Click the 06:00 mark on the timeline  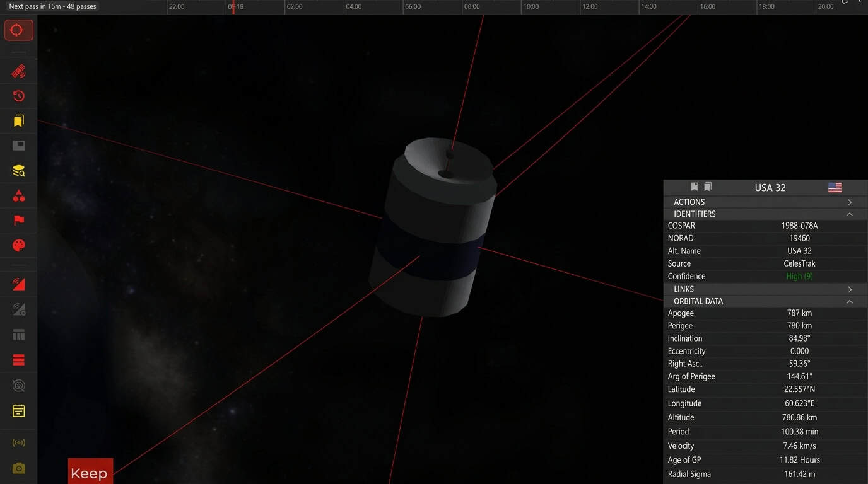[413, 6]
